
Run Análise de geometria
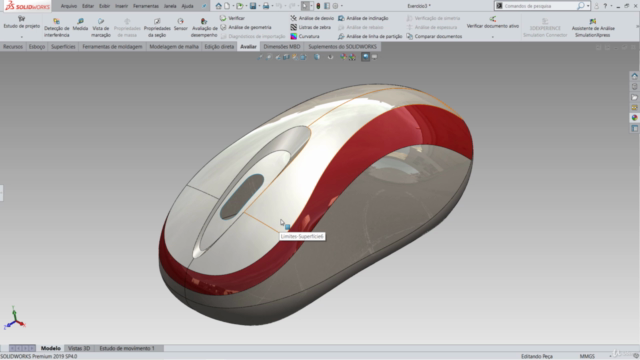point(245,27)
